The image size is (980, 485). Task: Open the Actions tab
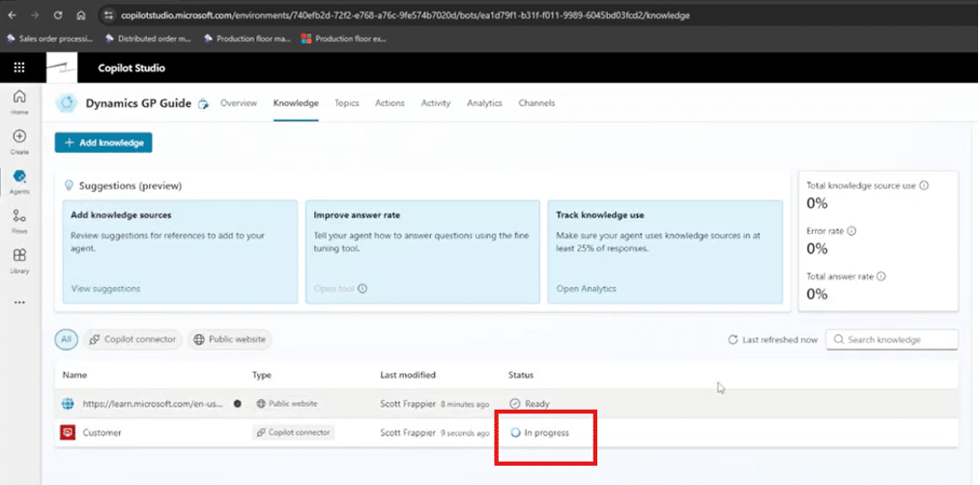390,103
